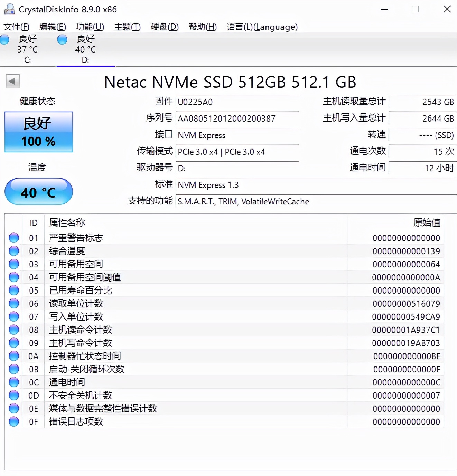
Task: Click the blue dot beside 不安全关机计数 attribute
Action: (13, 395)
